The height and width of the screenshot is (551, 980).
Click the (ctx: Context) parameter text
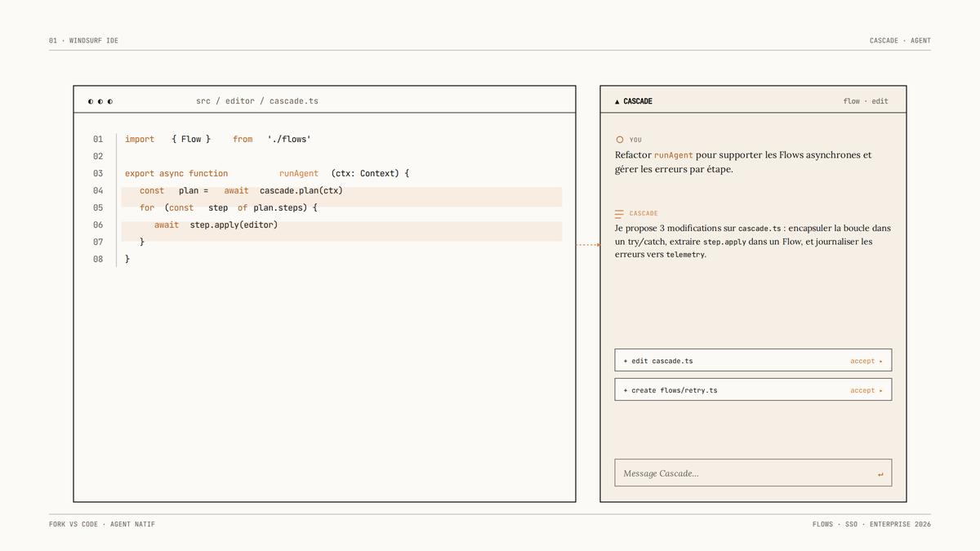point(365,174)
